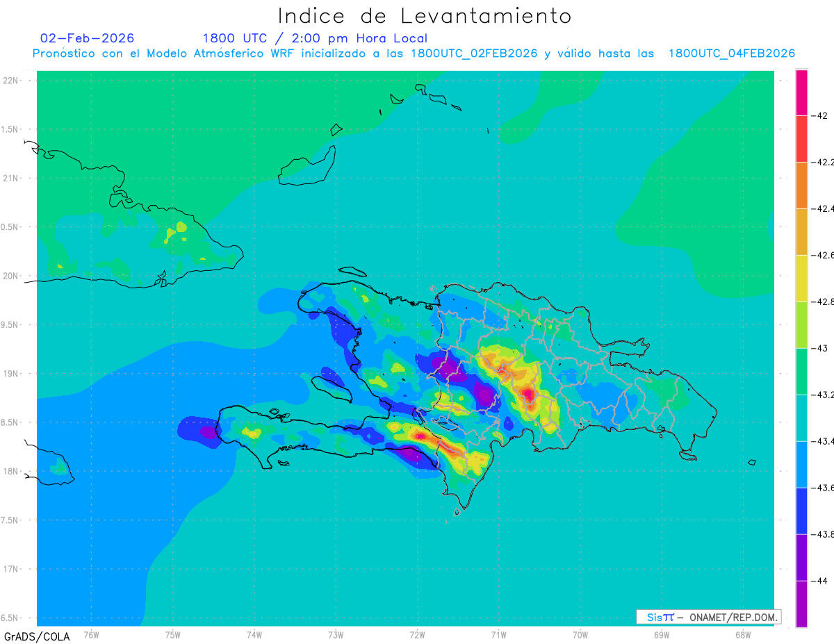Screen dimensions: 834x644
Task: Select the yellow colorbar segment above -42.8
Action: [x=801, y=278]
